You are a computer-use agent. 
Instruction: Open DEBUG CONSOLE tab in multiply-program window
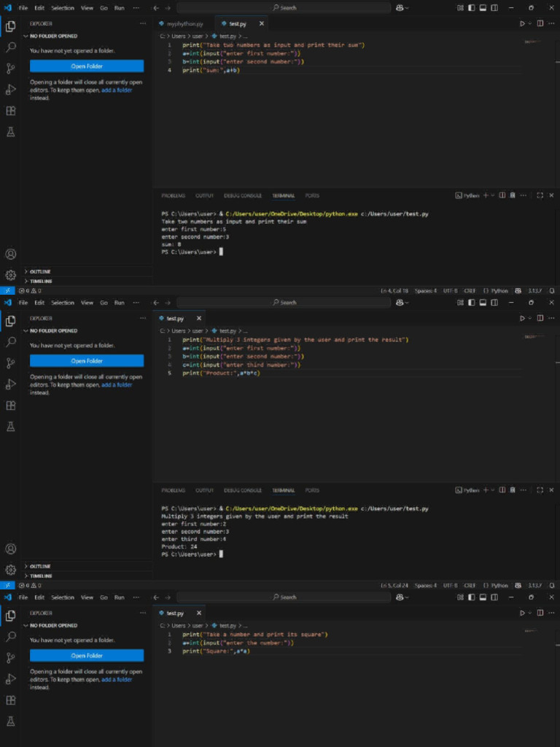click(242, 490)
